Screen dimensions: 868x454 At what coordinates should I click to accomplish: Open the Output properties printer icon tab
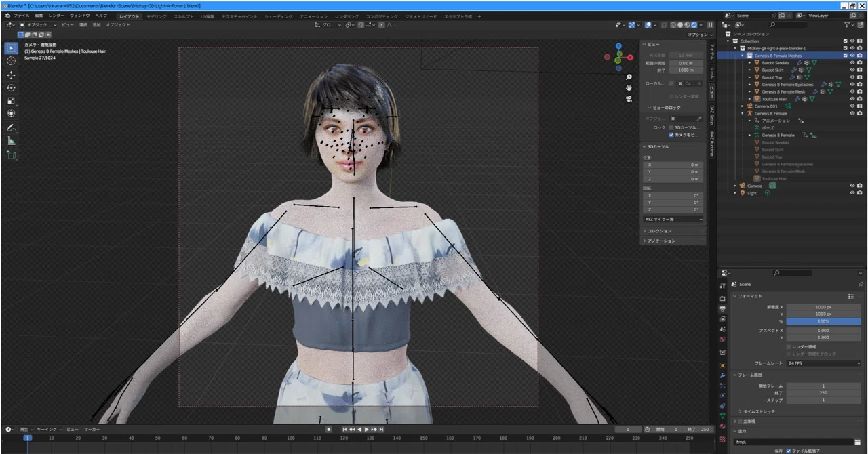pyautogui.click(x=722, y=308)
